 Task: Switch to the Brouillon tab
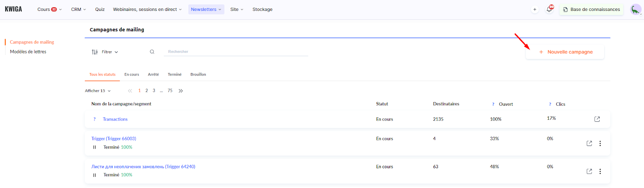198,75
